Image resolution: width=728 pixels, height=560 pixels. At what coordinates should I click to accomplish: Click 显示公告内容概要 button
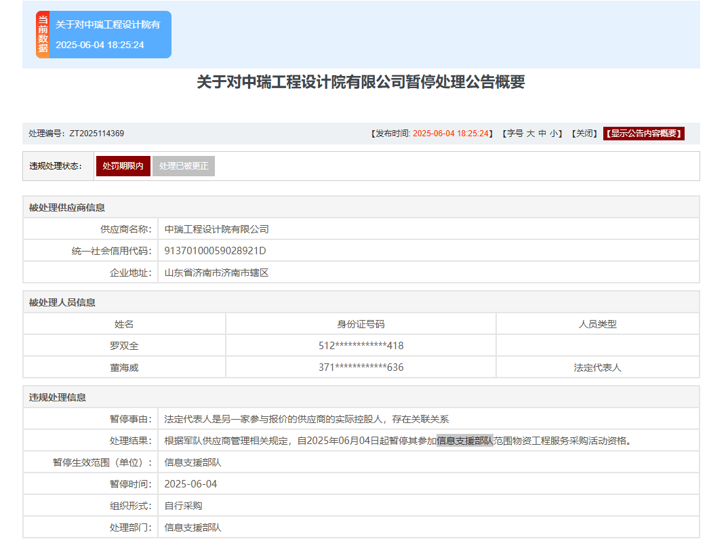pos(643,134)
